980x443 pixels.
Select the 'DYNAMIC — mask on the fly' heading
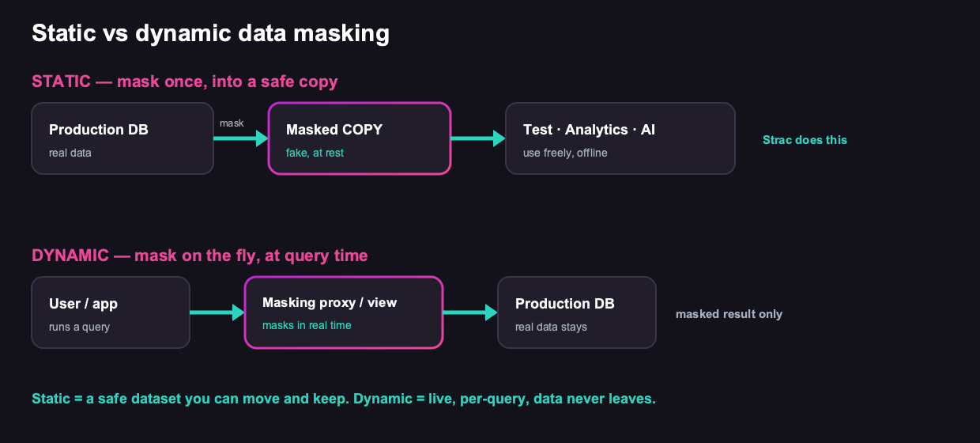tap(200, 256)
